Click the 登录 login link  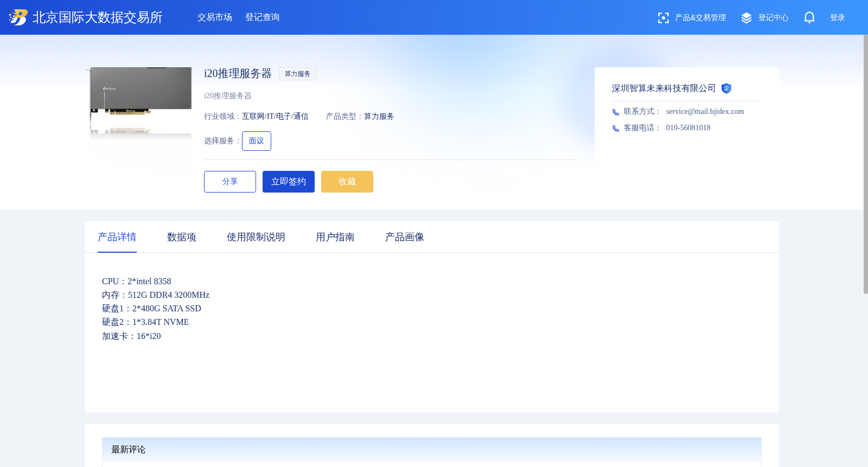point(838,18)
